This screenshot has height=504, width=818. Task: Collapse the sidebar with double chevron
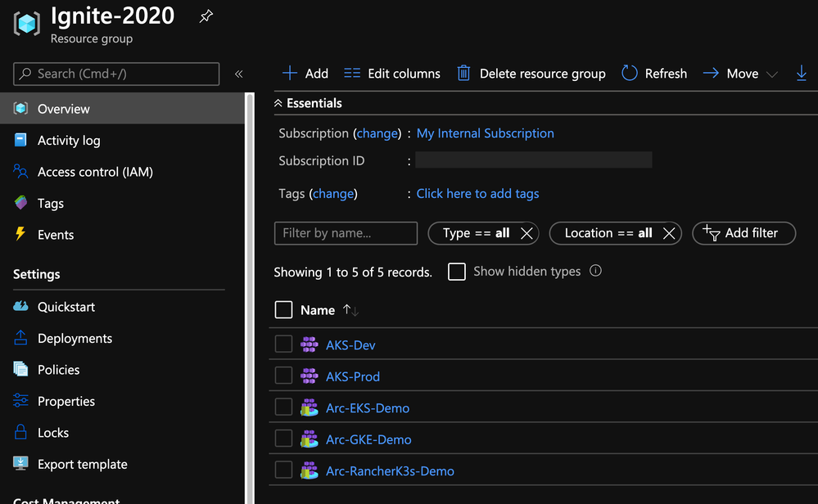pyautogui.click(x=239, y=74)
